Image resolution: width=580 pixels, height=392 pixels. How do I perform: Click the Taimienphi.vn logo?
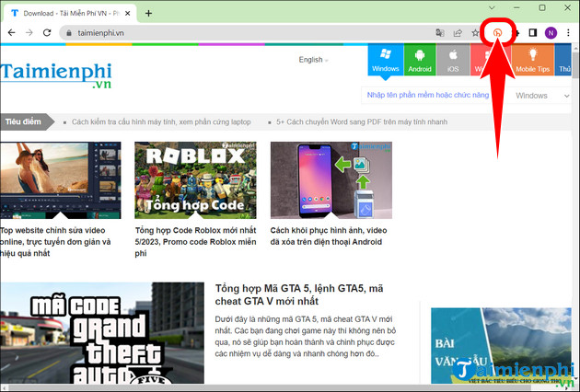[56, 75]
